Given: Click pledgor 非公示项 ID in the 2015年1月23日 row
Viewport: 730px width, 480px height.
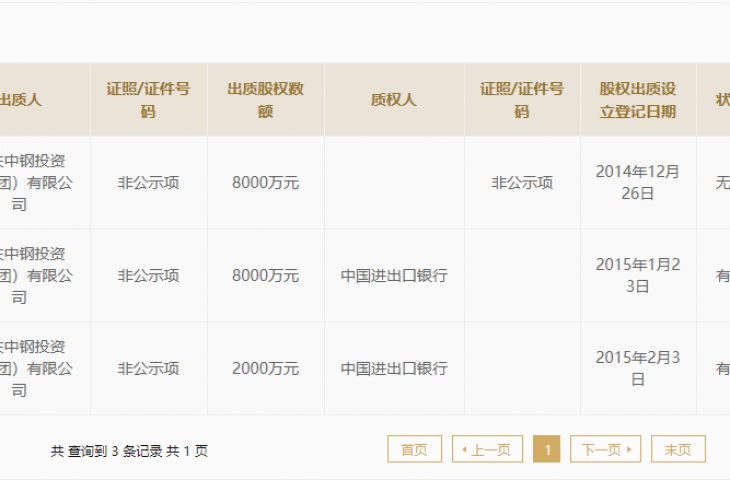Looking at the screenshot, I should (149, 275).
